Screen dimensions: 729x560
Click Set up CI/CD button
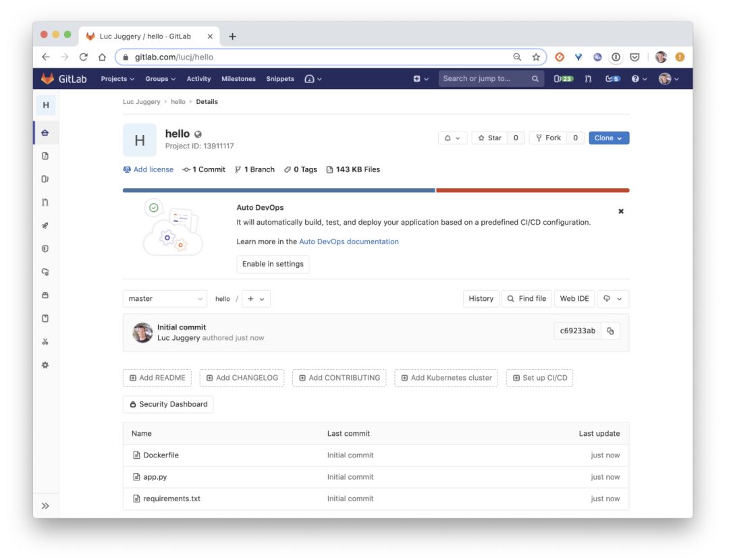point(539,378)
